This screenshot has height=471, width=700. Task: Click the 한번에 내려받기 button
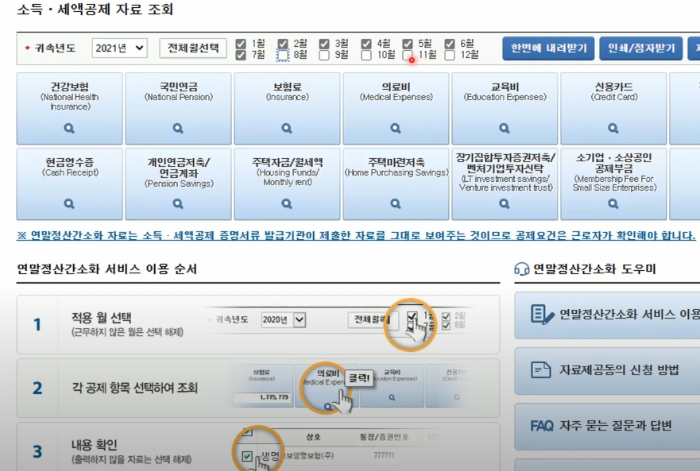tap(548, 48)
